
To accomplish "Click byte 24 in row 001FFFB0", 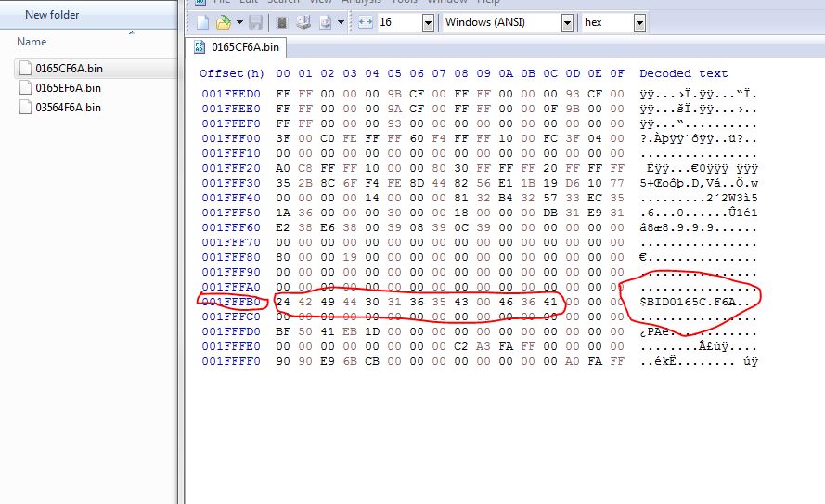I will [283, 302].
